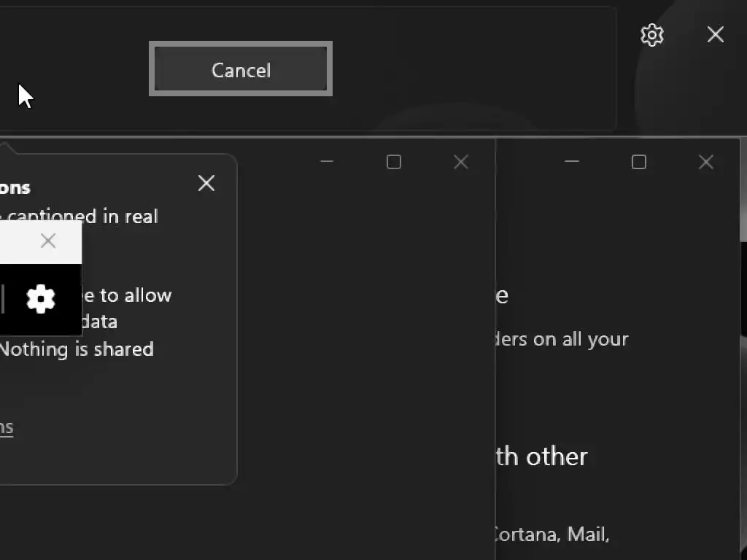Minimize the window behind the captions popup
Image resolution: width=747 pixels, height=560 pixels.
327,162
